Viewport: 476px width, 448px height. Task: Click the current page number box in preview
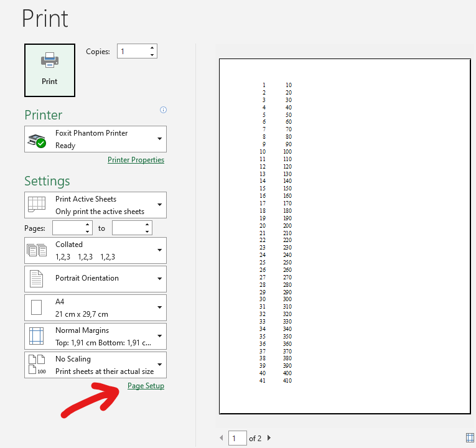[238, 438]
